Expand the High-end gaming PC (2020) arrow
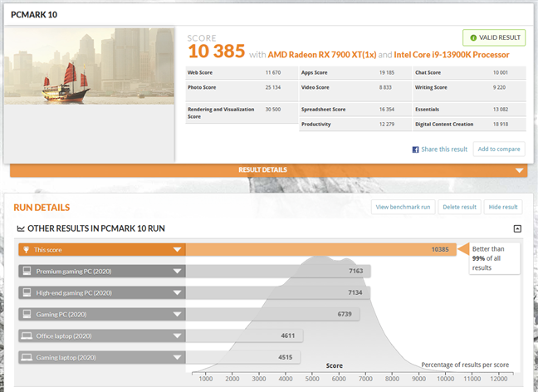Image resolution: width=538 pixels, height=392 pixels. tap(177, 293)
